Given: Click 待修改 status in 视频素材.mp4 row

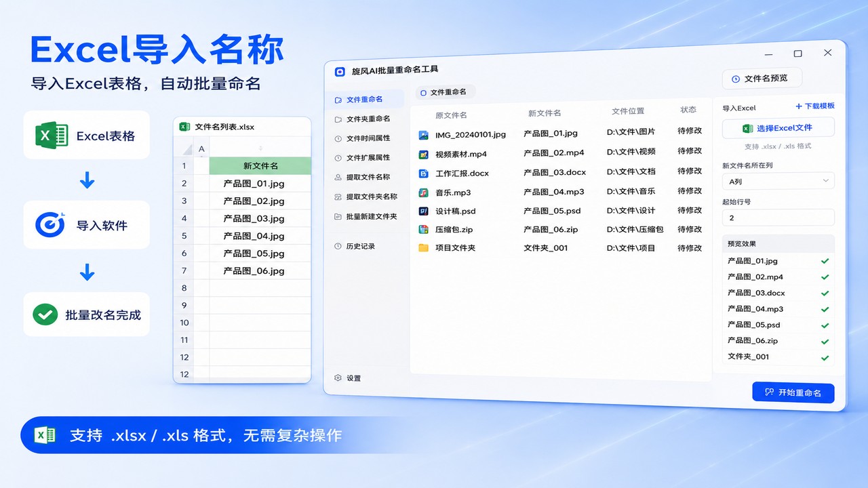Looking at the screenshot, I should click(690, 151).
